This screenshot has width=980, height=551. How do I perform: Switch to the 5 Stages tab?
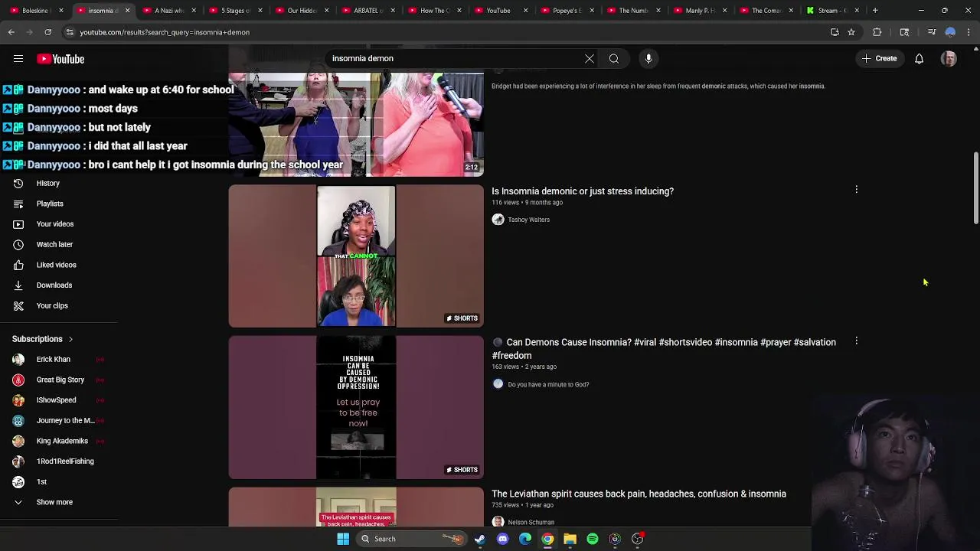click(x=236, y=11)
